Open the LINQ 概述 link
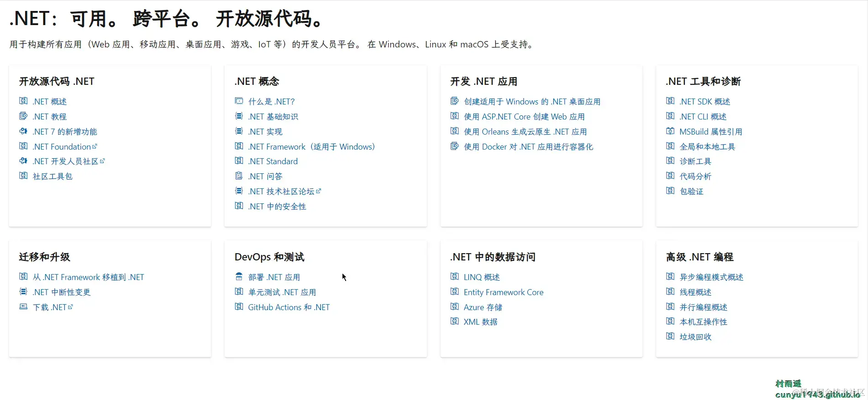The width and height of the screenshot is (868, 400). click(482, 277)
